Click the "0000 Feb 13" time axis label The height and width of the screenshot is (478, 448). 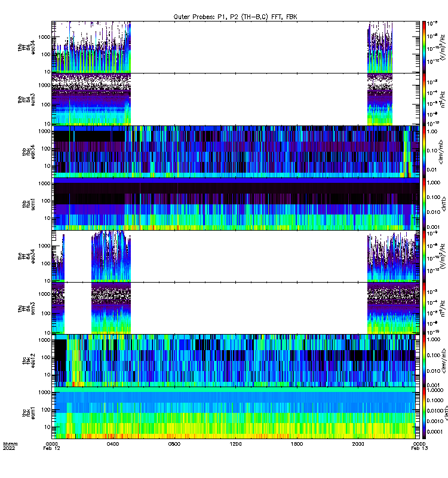coord(419,446)
